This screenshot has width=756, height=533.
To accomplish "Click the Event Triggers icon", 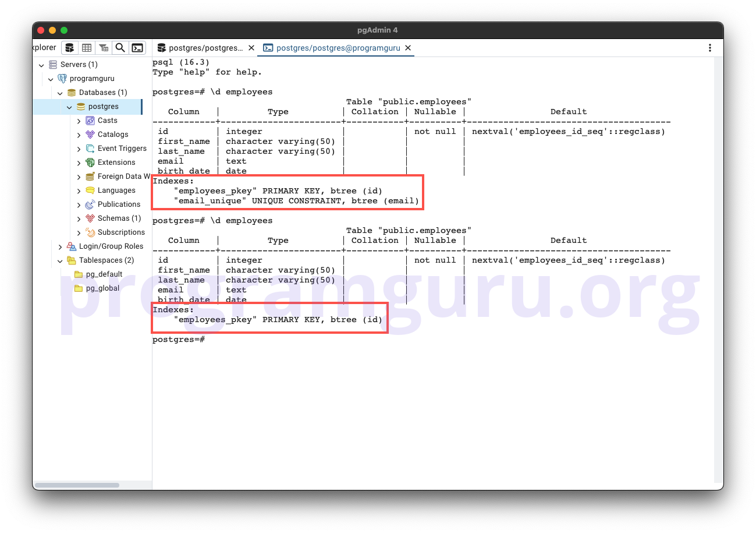I will 90,149.
